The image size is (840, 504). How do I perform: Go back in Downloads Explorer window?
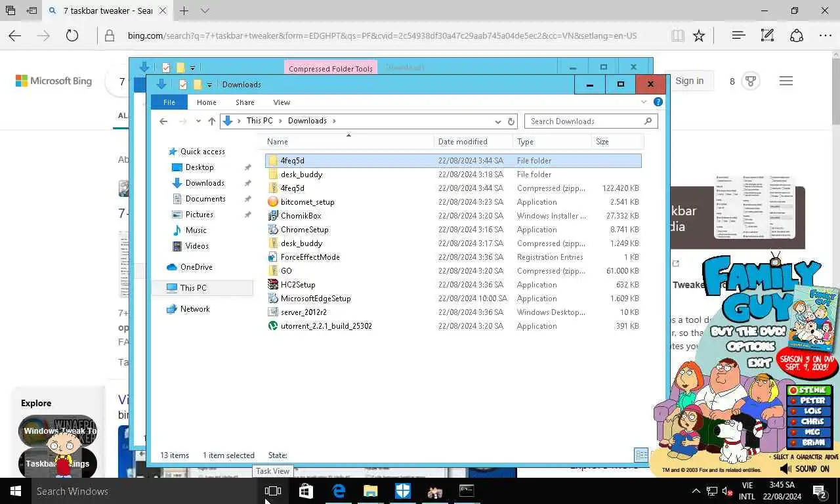pyautogui.click(x=163, y=121)
